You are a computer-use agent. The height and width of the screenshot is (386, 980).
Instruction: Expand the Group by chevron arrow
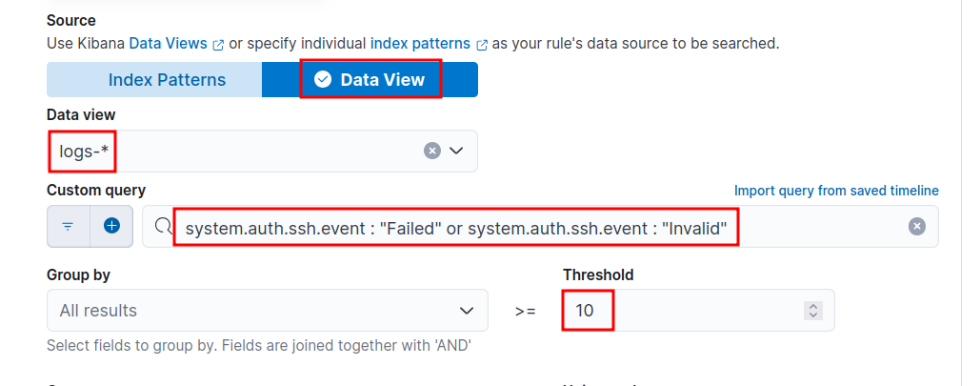467,311
